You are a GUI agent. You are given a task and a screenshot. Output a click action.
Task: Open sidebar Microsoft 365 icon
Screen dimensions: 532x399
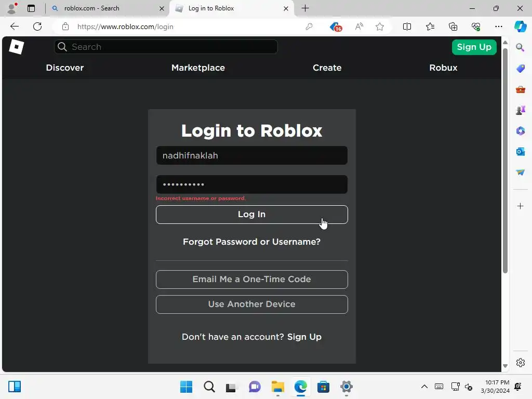pyautogui.click(x=520, y=131)
